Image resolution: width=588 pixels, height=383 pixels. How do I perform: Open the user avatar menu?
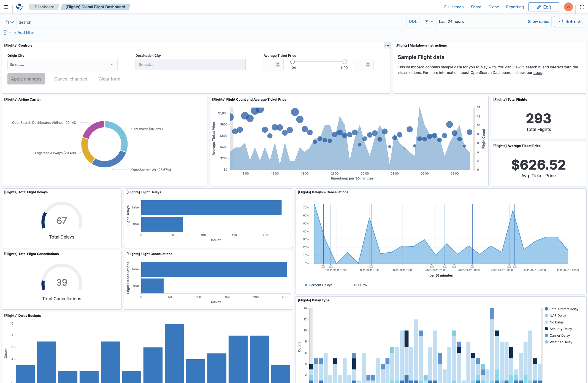click(568, 7)
